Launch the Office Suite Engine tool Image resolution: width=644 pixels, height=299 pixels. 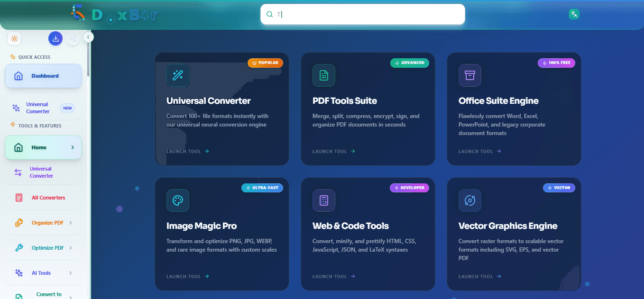(480, 152)
